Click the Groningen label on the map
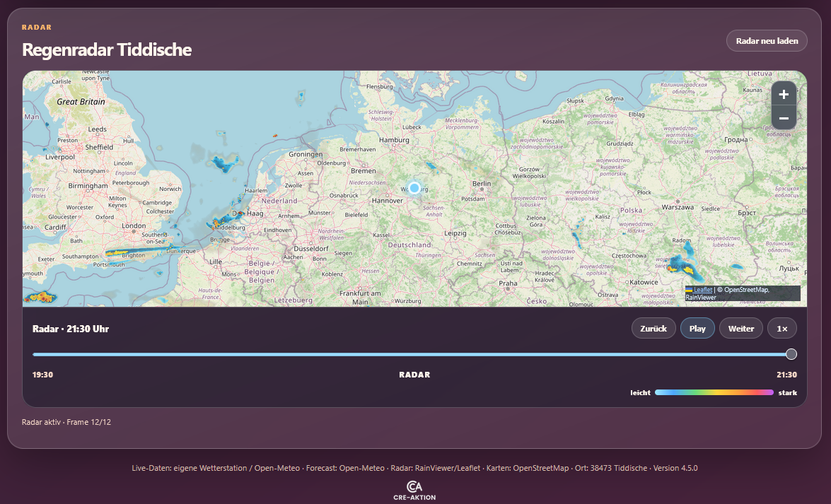This screenshot has height=504, width=831. (x=306, y=154)
